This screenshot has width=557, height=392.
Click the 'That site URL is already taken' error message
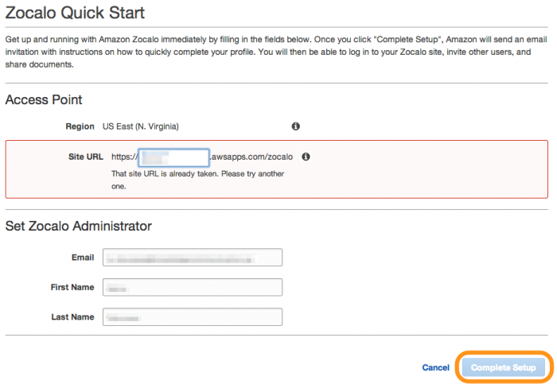198,180
